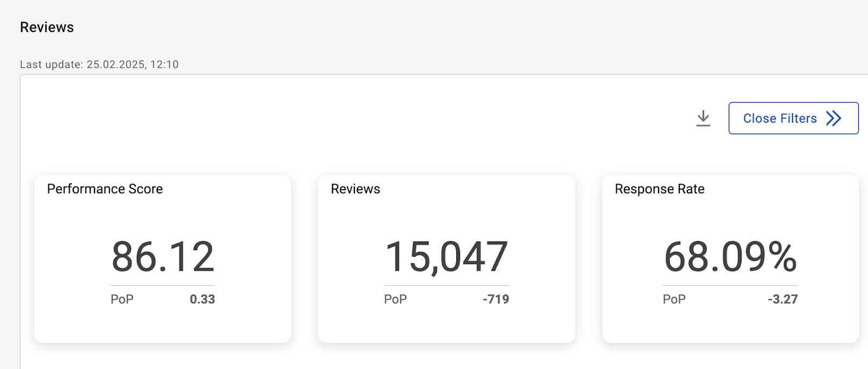The height and width of the screenshot is (369, 868).
Task: Click PoP label in Response Rate card
Action: click(x=674, y=299)
